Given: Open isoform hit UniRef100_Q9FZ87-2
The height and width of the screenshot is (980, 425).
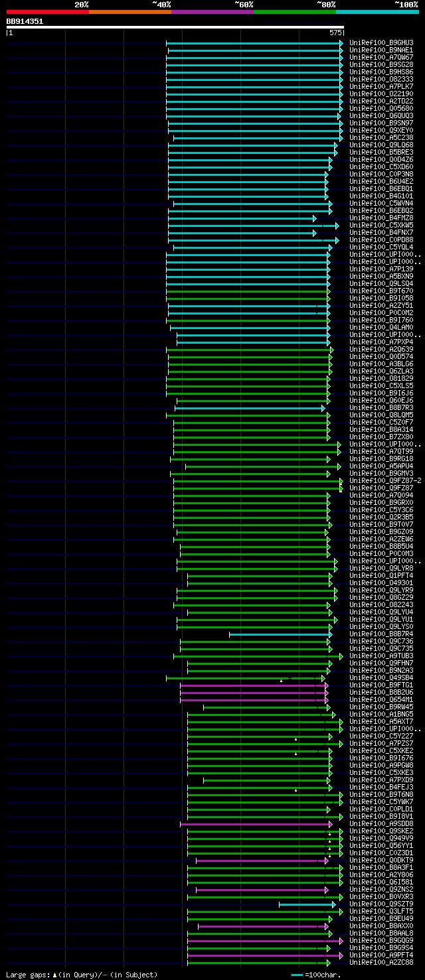Looking at the screenshot, I should tap(385, 480).
